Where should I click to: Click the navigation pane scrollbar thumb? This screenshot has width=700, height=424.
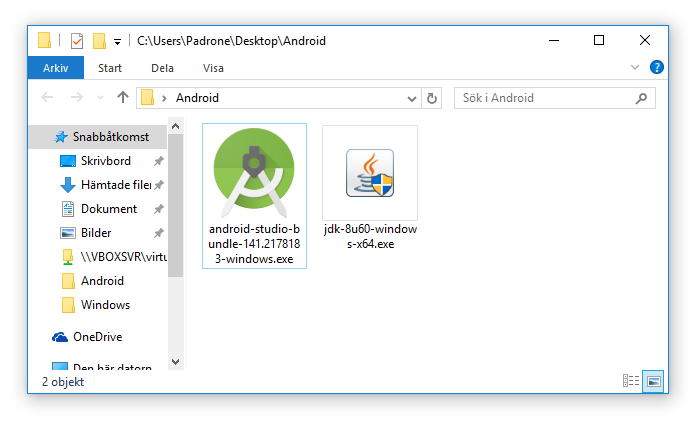(x=175, y=205)
